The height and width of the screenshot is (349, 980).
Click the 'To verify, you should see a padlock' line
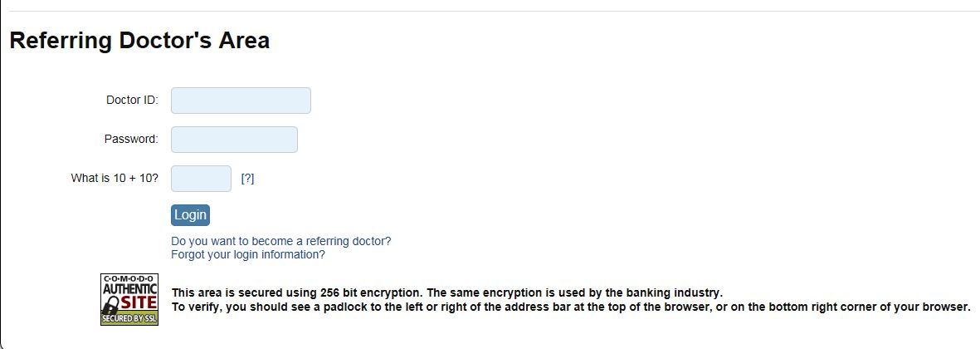click(x=570, y=307)
